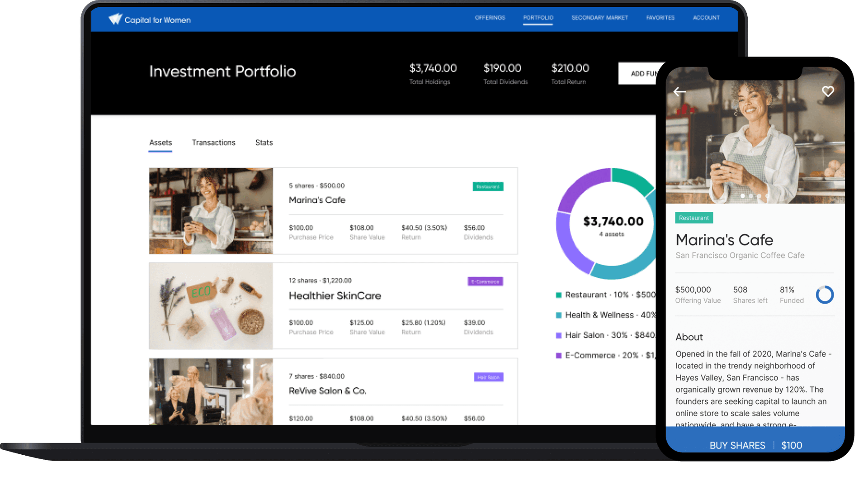The image size is (868, 486).
Task: Tap Buy Shares $100 button
Action: (755, 445)
